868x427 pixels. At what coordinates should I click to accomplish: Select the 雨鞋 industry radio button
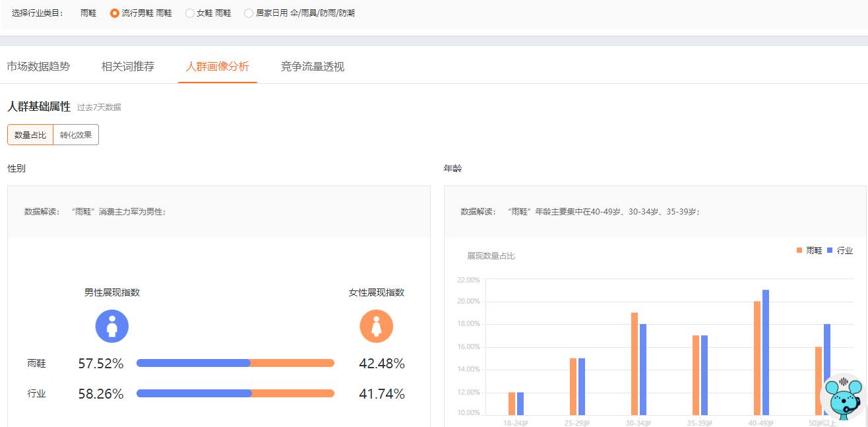point(88,13)
